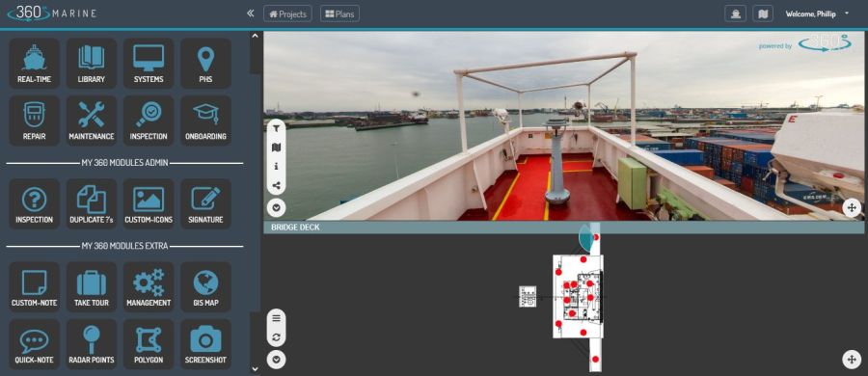This screenshot has height=376, width=868.
Task: Select the Radar Points tool
Action: pyautogui.click(x=92, y=344)
